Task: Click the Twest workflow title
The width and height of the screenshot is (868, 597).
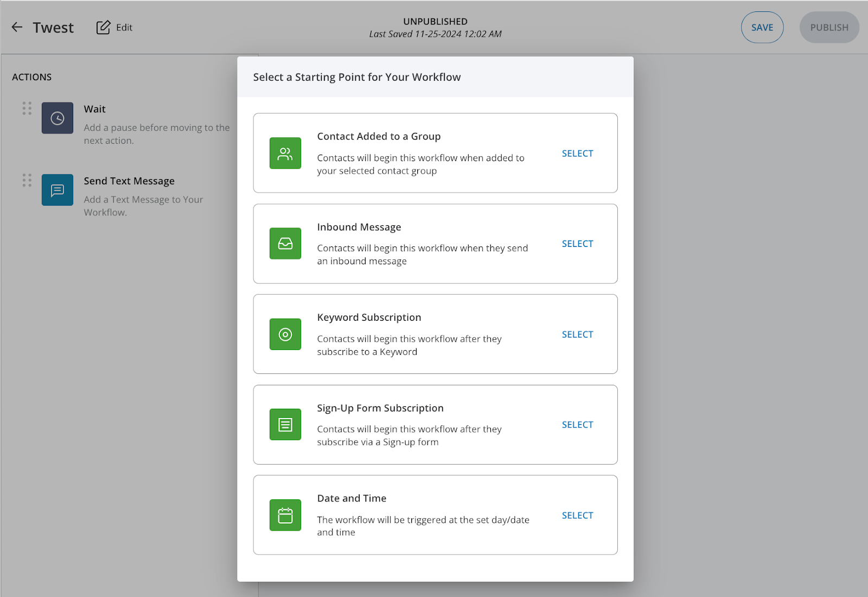Action: (x=53, y=28)
